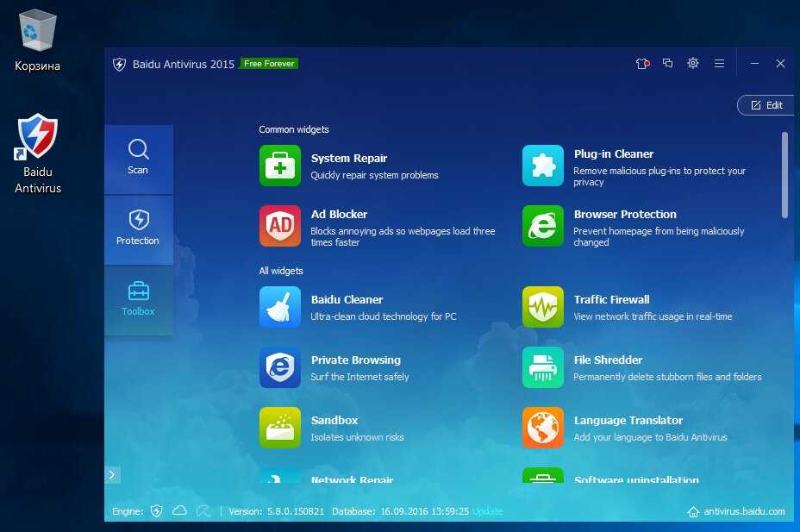Expand the sidebar with arrow chevron
Image resolution: width=800 pixels, height=532 pixels.
point(113,474)
